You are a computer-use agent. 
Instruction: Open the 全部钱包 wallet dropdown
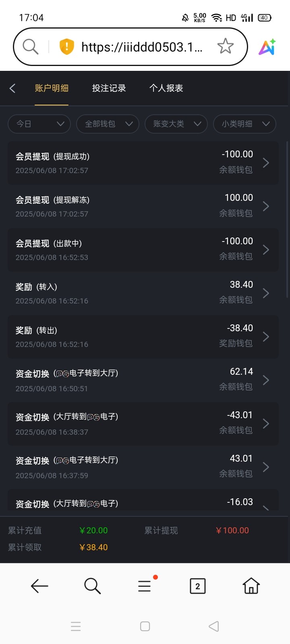click(108, 124)
